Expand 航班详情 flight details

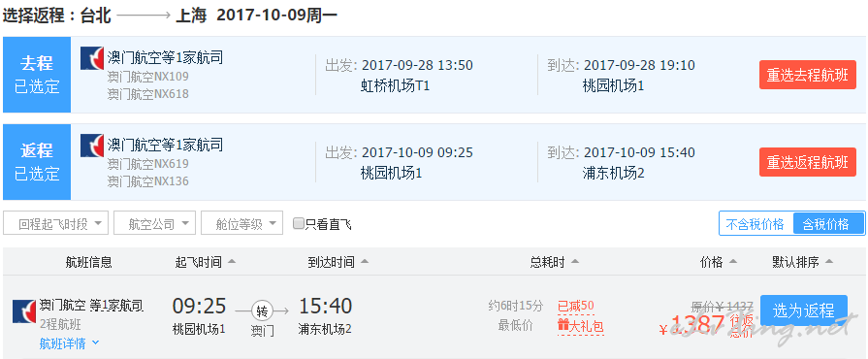(x=69, y=343)
